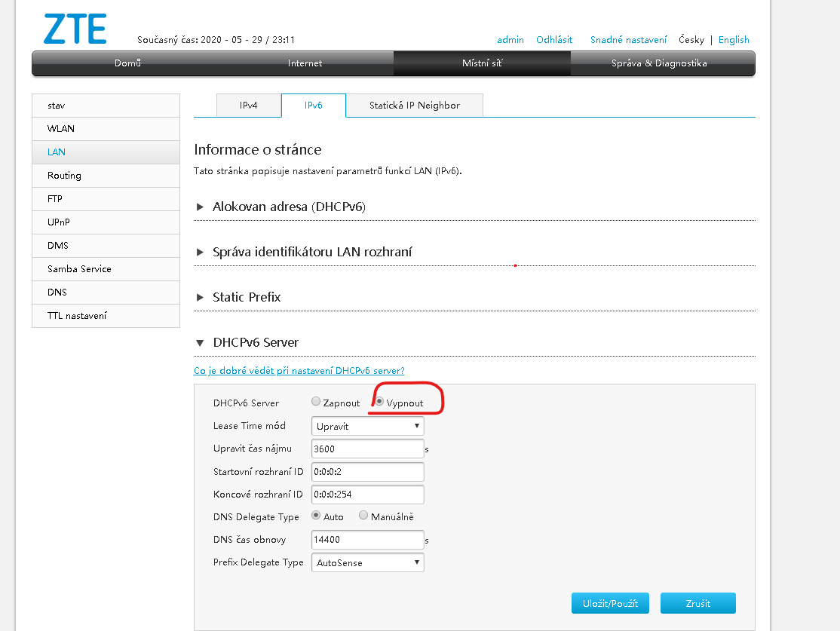Click the ZTE logo

pos(75,29)
